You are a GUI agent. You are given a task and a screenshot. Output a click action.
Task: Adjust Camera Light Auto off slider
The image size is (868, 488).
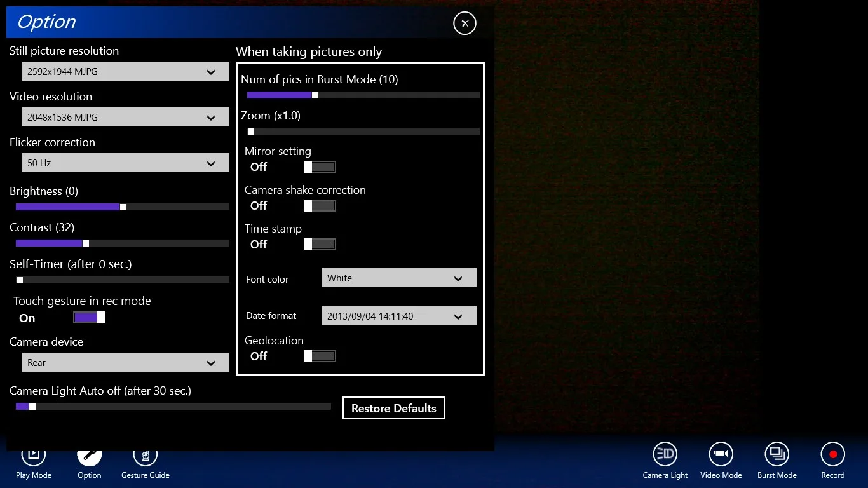[x=173, y=407]
